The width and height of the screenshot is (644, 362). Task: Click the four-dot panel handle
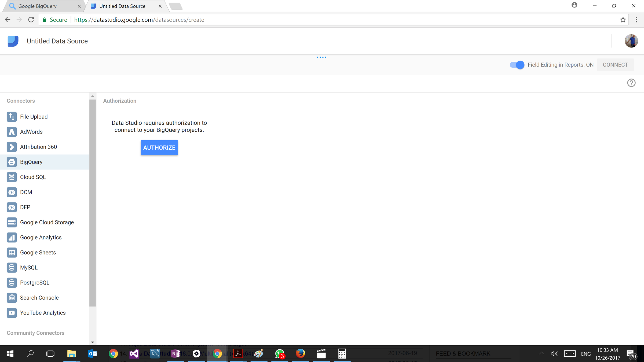[x=321, y=57]
